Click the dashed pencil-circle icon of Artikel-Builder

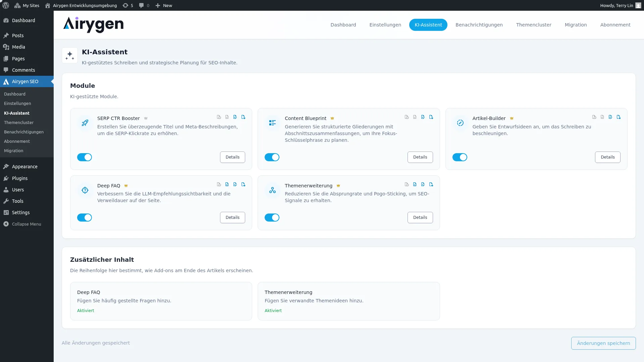coord(460,123)
